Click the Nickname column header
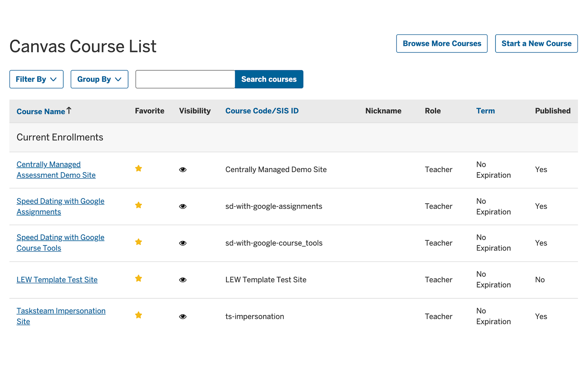 383,111
